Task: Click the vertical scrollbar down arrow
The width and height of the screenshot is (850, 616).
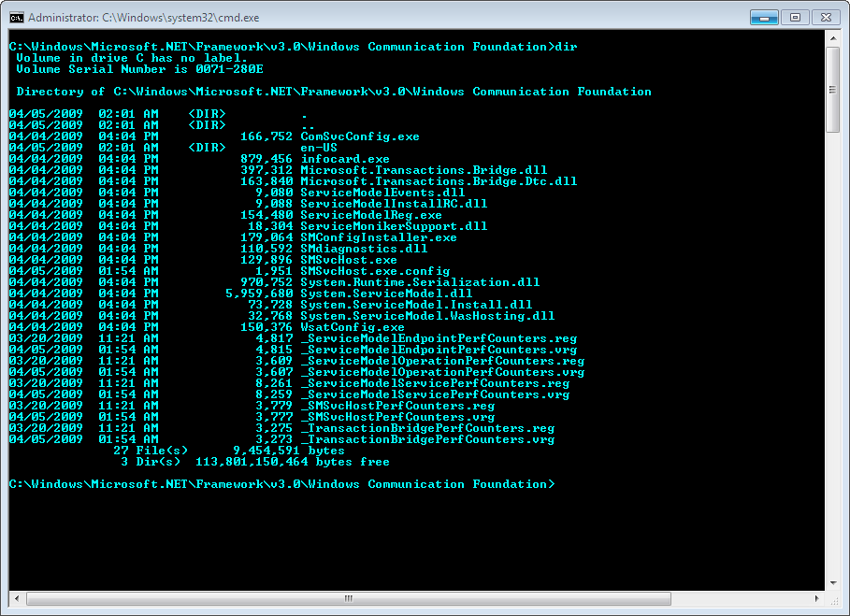Action: [x=832, y=583]
